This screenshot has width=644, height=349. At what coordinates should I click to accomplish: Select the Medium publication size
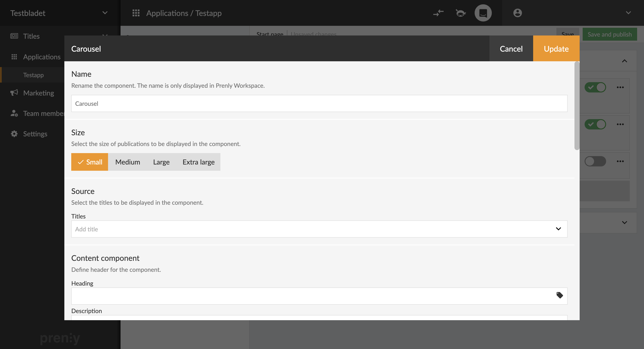click(x=127, y=162)
